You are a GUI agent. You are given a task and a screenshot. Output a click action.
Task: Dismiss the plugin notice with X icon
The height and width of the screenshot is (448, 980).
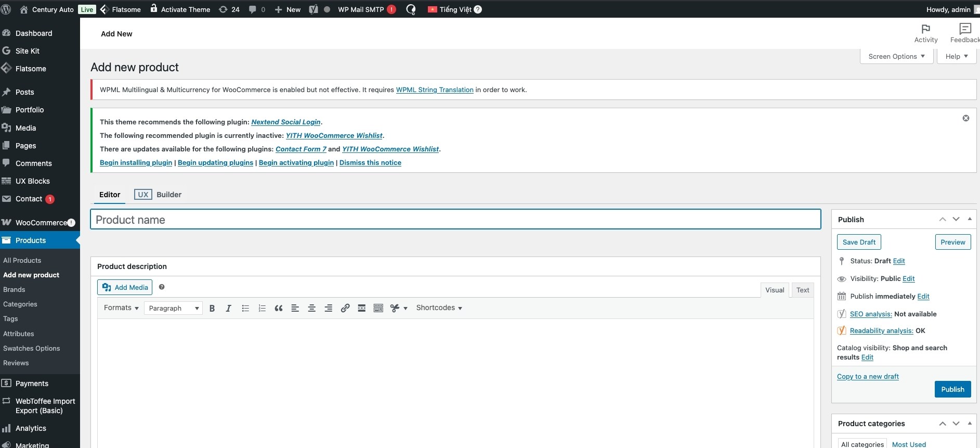[x=965, y=118]
